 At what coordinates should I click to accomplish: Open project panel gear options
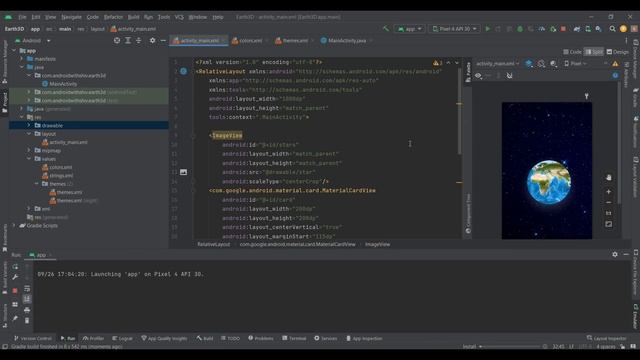pyautogui.click(x=152, y=40)
